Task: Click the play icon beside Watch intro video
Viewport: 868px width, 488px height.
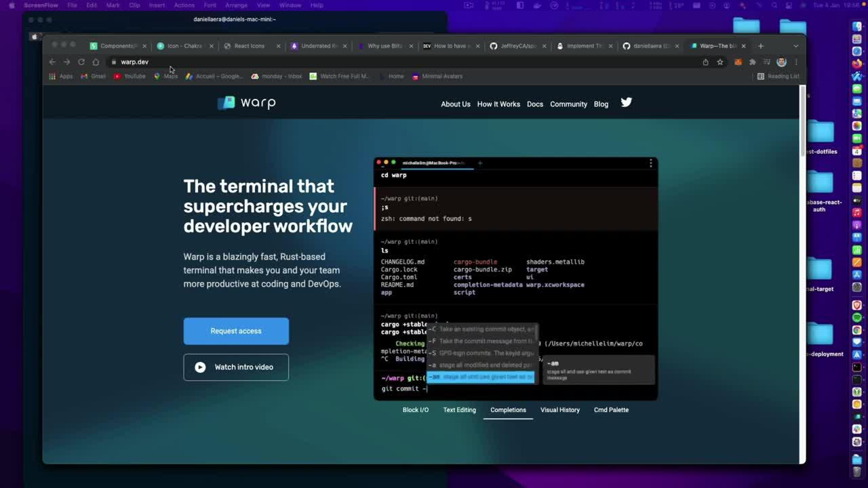Action: tap(200, 367)
